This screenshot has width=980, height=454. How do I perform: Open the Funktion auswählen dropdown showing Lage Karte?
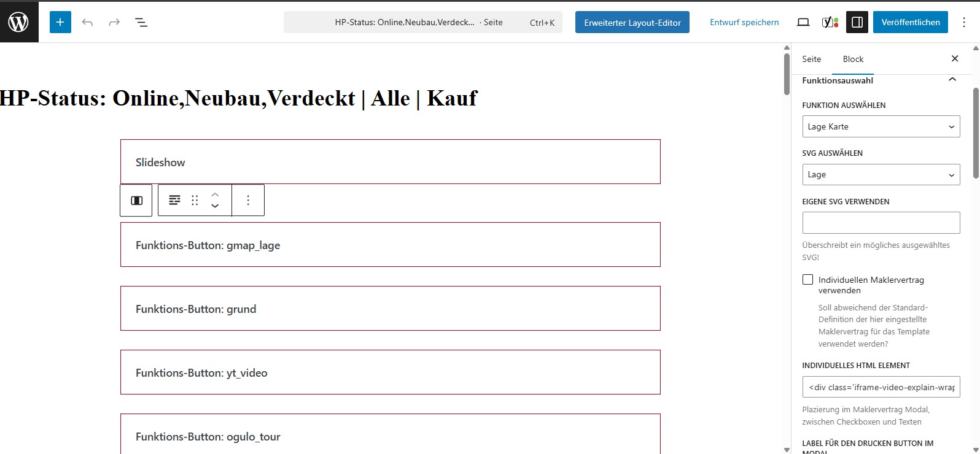pos(881,126)
